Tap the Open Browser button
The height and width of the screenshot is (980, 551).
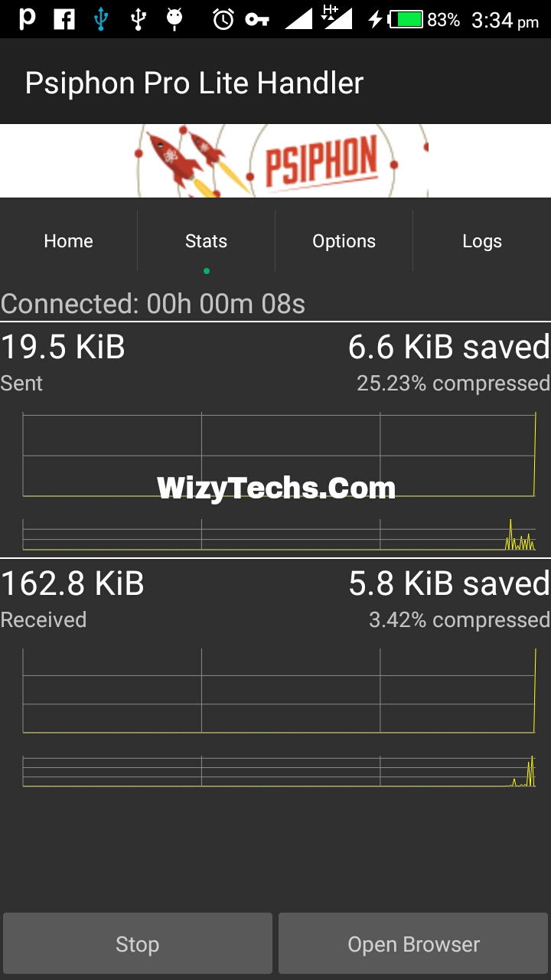coord(413,943)
